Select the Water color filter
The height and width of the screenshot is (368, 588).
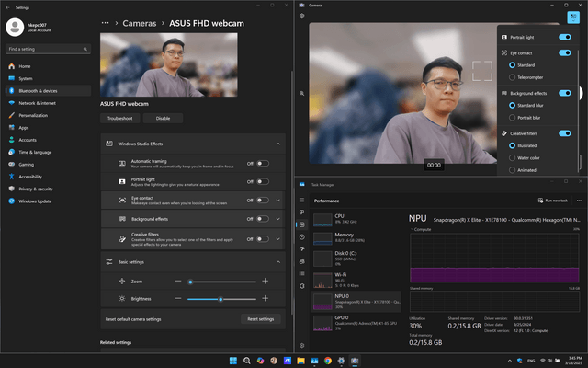pos(525,157)
